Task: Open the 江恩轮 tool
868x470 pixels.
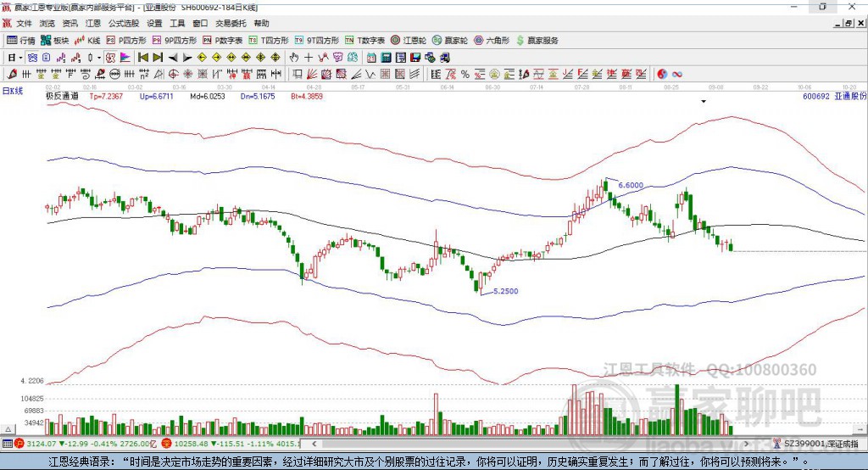Action: [409, 41]
